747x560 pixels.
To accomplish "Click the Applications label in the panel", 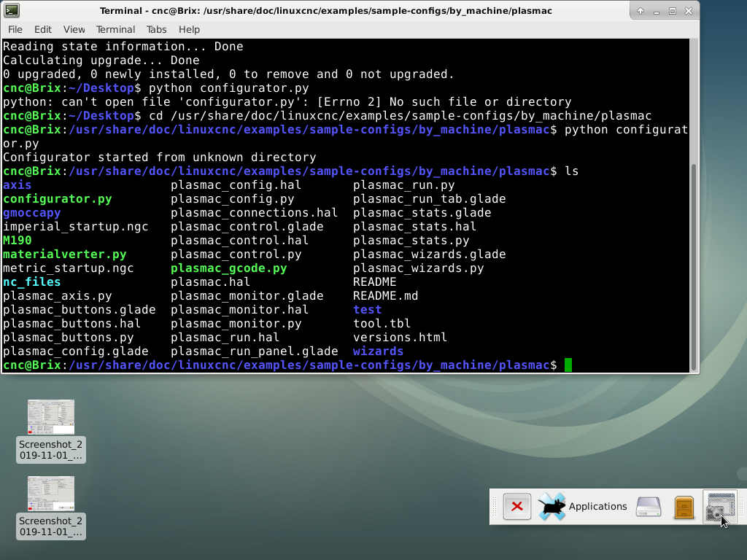I will tap(598, 507).
